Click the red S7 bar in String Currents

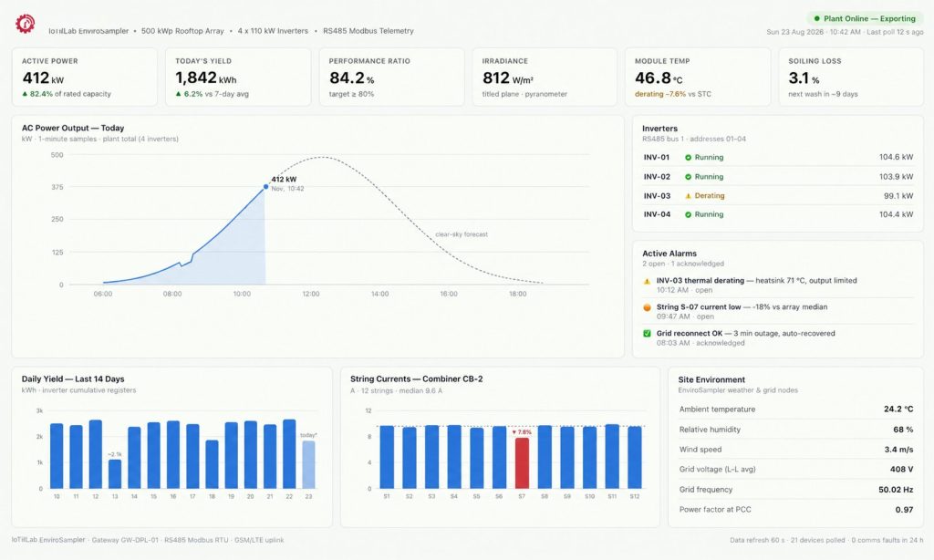522,463
